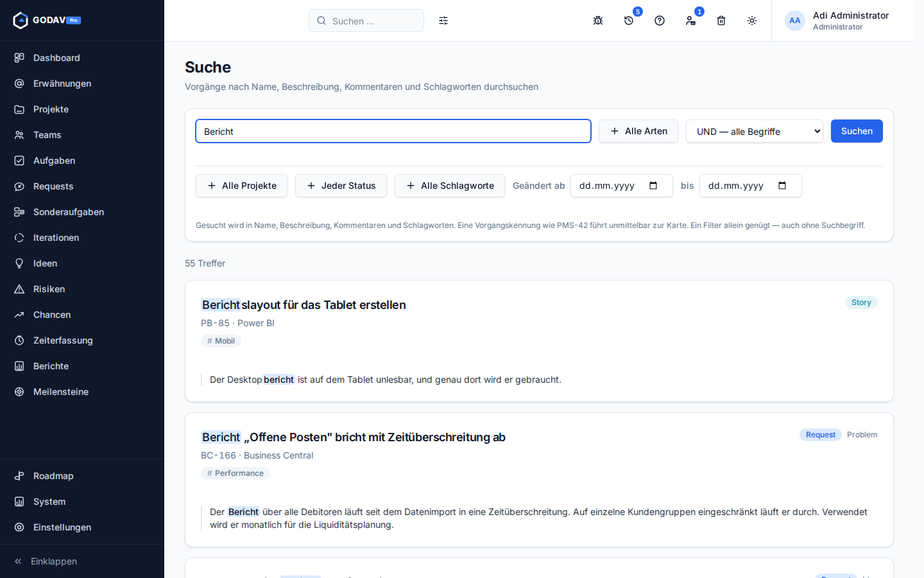Expand the Alle Arten filter
Screen dimensions: 924x578
tap(638, 131)
